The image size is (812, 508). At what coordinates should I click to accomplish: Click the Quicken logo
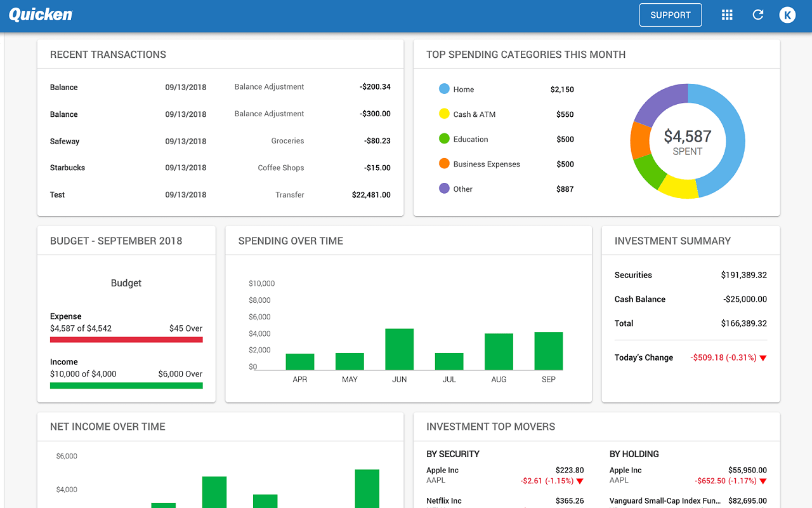pyautogui.click(x=41, y=15)
